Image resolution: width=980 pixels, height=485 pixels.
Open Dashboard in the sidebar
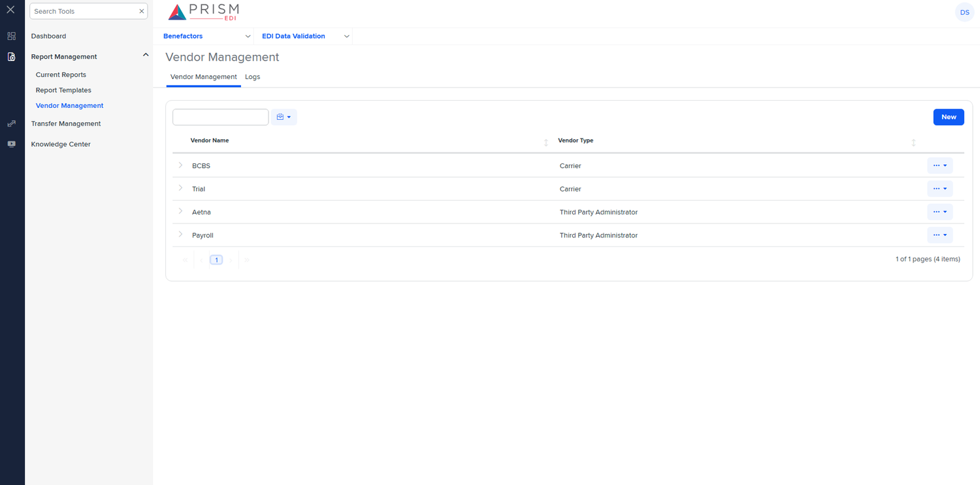click(48, 36)
